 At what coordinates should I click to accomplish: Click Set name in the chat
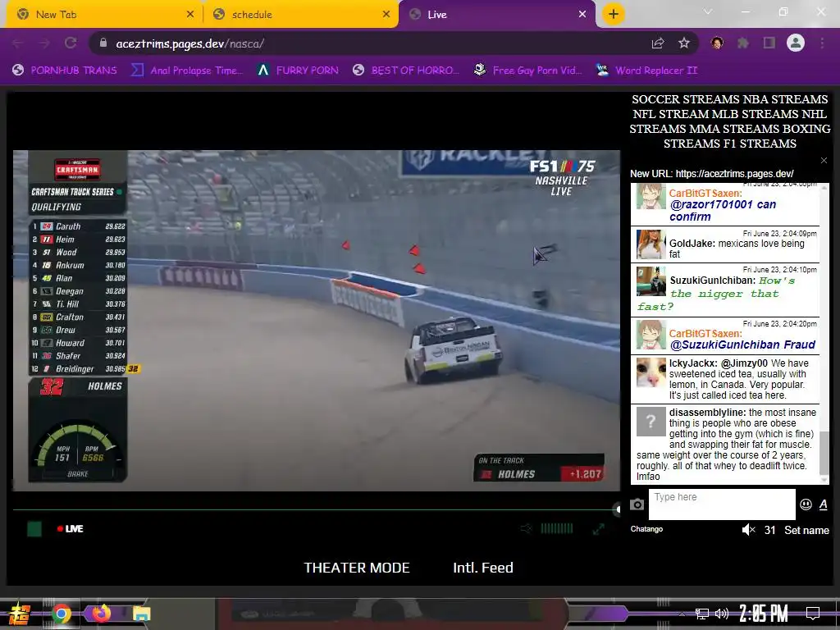point(807,530)
